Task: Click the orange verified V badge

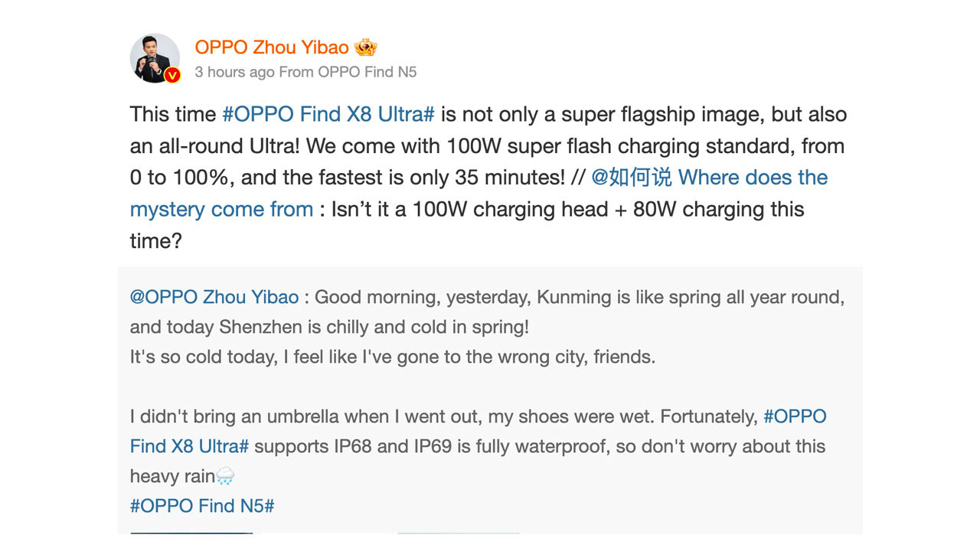Action: point(172,75)
